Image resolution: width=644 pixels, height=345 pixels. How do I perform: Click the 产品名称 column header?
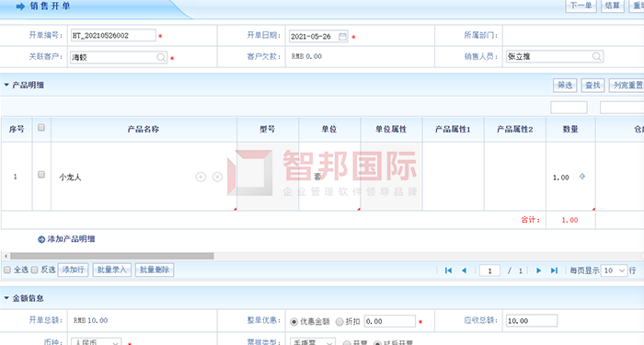point(144,130)
